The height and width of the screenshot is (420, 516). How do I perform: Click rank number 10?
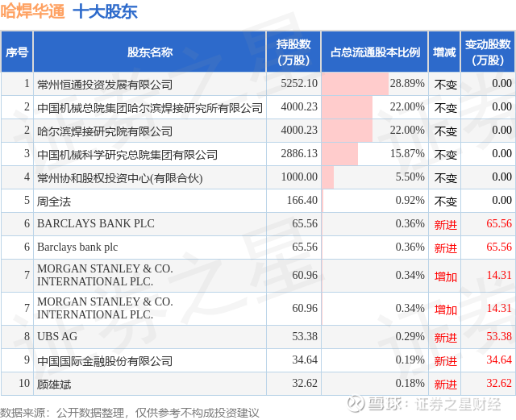pyautogui.click(x=24, y=383)
